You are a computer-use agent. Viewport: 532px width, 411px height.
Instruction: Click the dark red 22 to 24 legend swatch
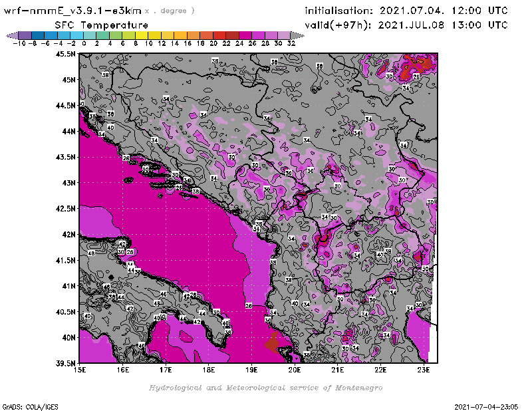(232, 35)
